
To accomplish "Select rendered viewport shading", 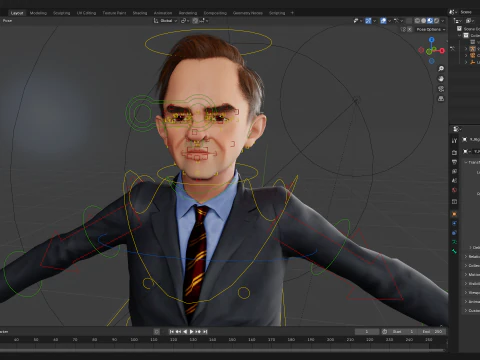I will (x=436, y=21).
